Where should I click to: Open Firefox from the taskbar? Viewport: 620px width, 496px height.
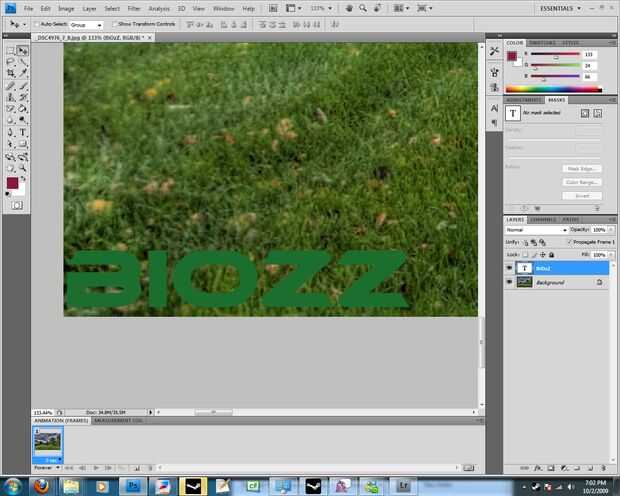[41, 486]
